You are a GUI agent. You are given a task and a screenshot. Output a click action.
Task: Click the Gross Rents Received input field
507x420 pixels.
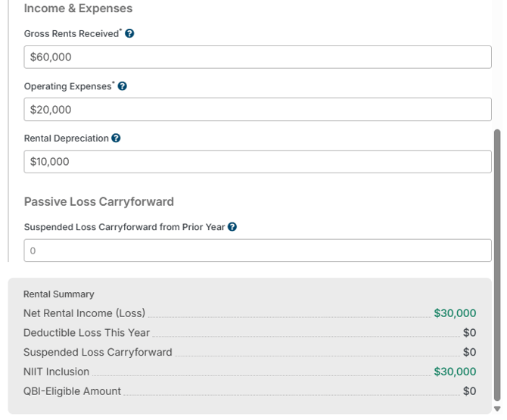click(x=258, y=57)
